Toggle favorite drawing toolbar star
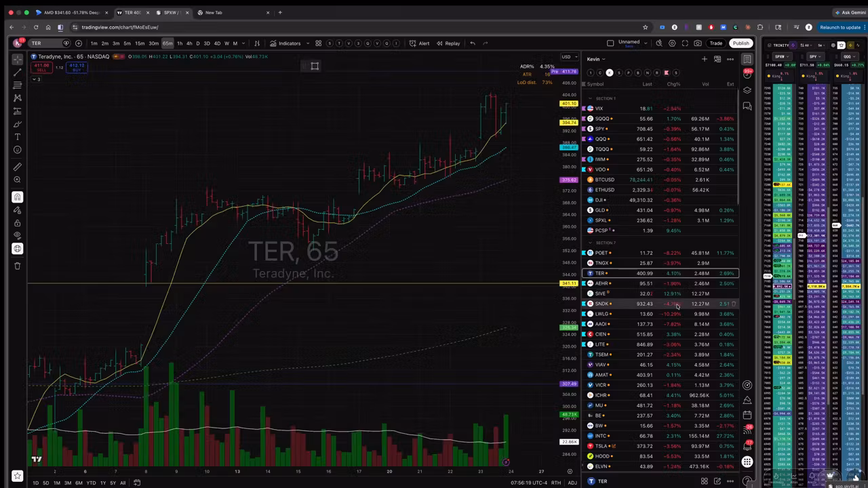Viewport: 868px width, 488px height. [x=18, y=476]
